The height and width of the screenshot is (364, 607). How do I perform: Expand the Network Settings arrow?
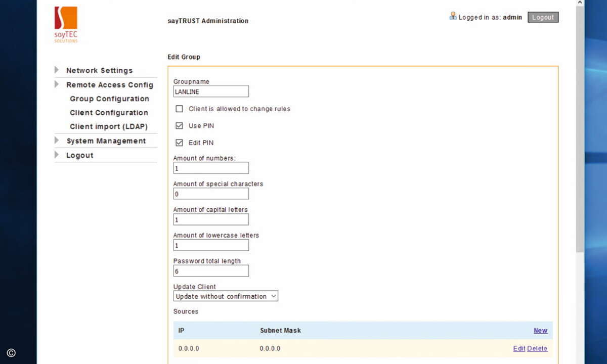pyautogui.click(x=57, y=70)
